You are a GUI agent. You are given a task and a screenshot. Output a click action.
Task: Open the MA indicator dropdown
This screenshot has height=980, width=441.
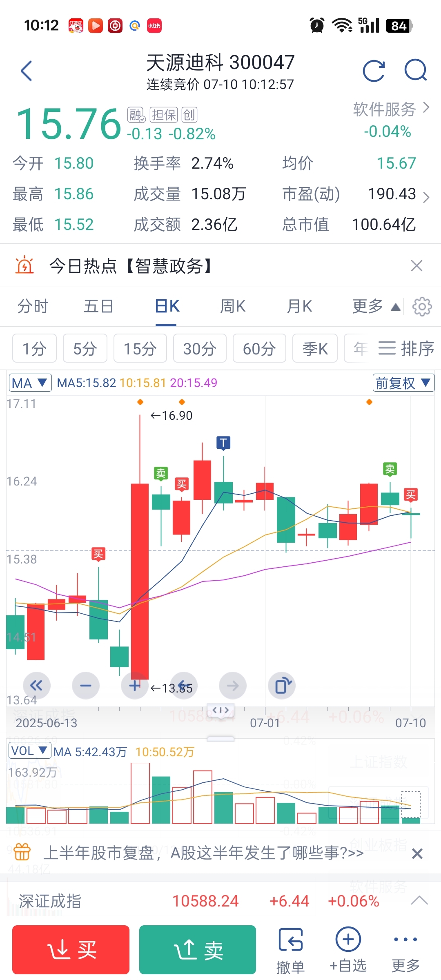click(30, 383)
